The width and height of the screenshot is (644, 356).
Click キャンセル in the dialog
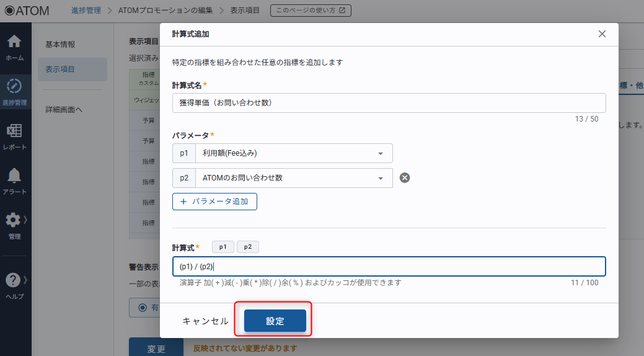pyautogui.click(x=205, y=321)
